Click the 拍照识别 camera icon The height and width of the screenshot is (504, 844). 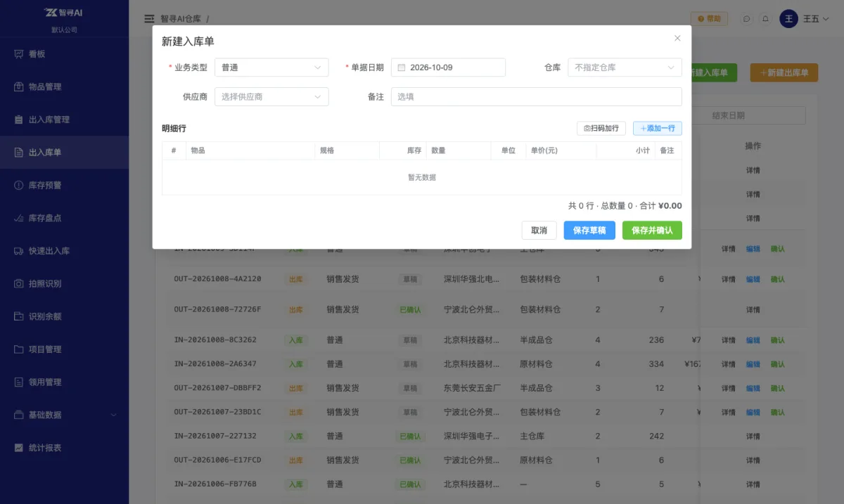pyautogui.click(x=19, y=284)
